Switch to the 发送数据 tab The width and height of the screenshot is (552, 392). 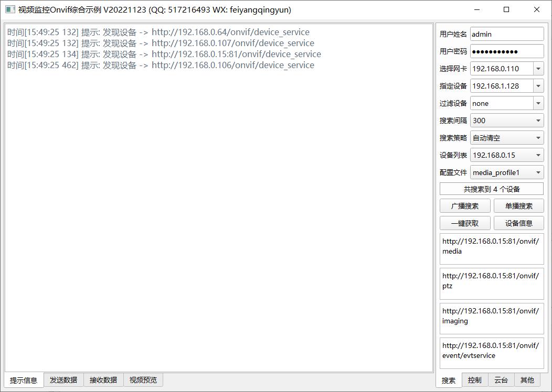[x=63, y=380]
